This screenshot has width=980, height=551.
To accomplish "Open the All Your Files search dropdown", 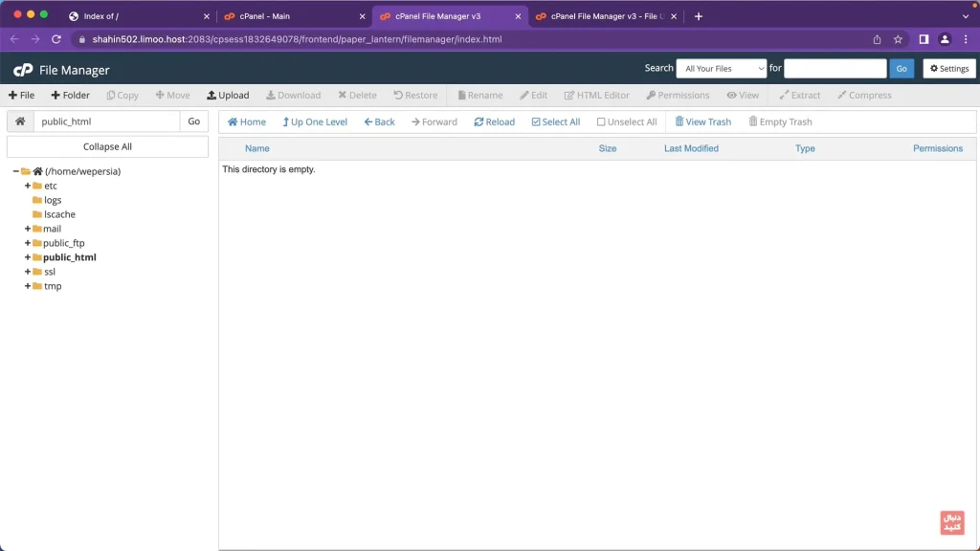I will click(x=721, y=69).
